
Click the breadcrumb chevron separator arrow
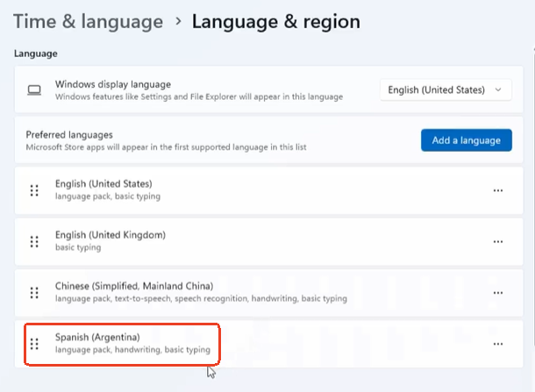(x=178, y=23)
